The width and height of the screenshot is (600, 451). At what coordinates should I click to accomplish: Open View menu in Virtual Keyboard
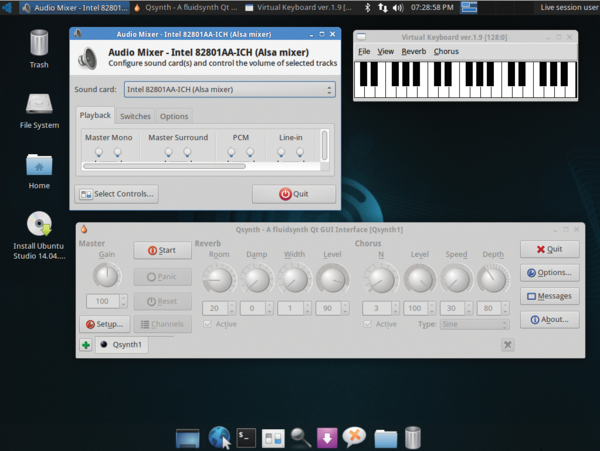385,51
